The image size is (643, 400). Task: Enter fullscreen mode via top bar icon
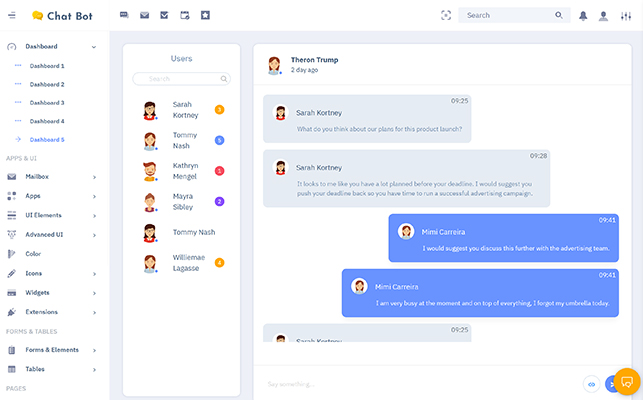click(446, 15)
